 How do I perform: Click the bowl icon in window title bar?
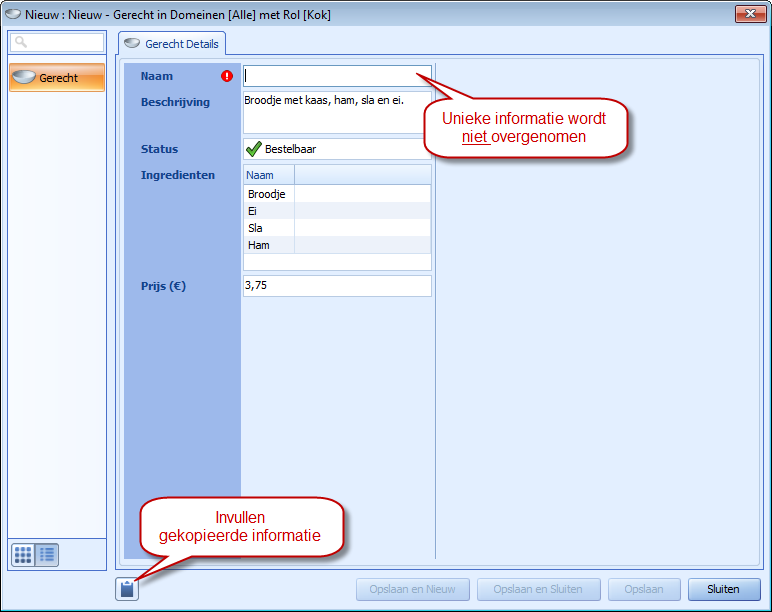coord(13,14)
